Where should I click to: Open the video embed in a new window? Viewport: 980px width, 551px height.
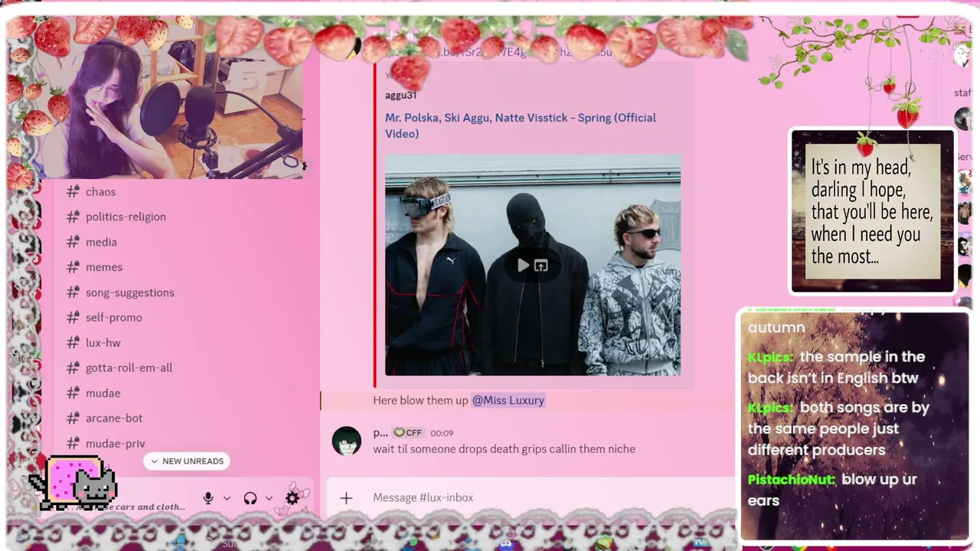541,266
